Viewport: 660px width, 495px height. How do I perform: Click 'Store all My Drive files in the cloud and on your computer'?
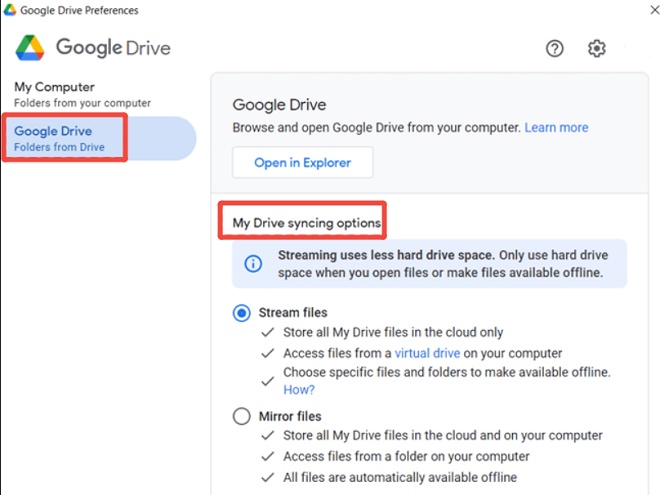click(443, 435)
